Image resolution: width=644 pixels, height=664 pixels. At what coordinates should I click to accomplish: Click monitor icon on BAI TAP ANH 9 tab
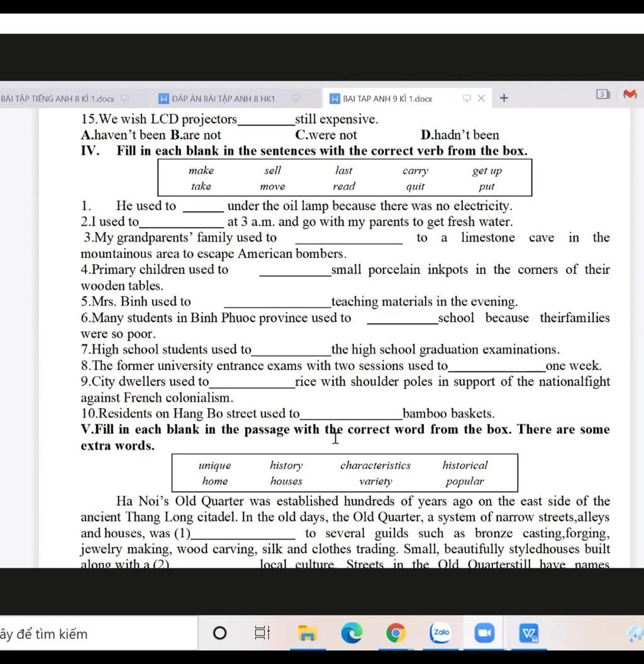click(x=467, y=98)
